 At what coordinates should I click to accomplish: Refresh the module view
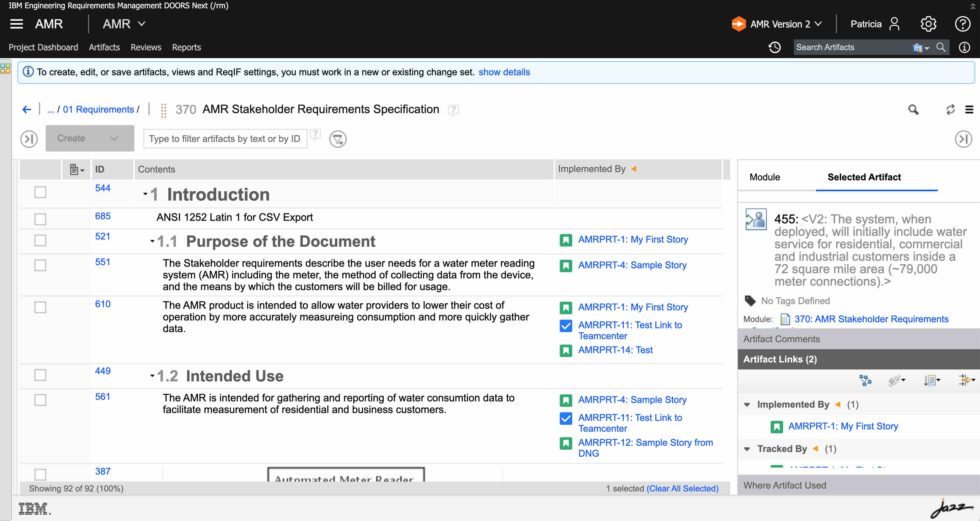(950, 109)
